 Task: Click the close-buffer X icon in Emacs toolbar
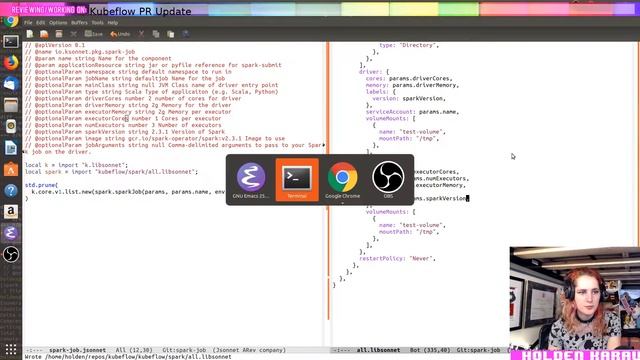[73, 34]
